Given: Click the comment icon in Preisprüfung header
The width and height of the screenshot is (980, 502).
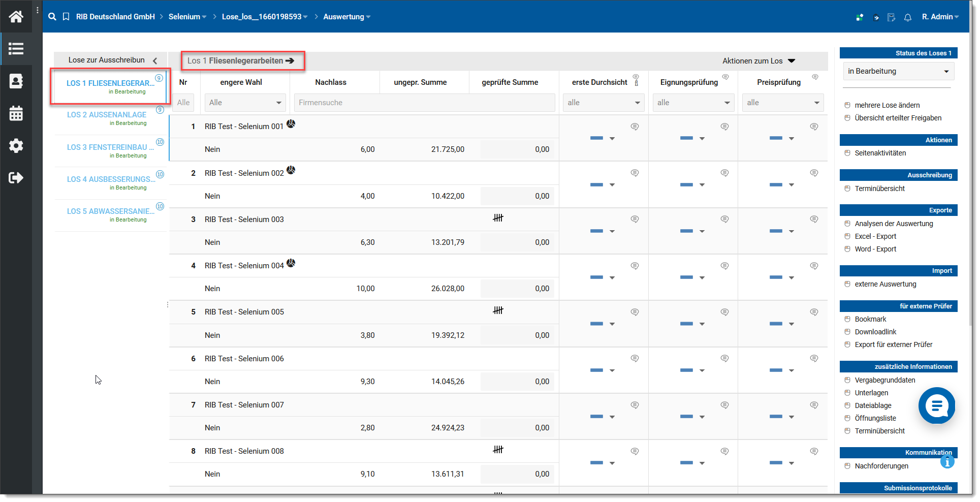Looking at the screenshot, I should 815,77.
